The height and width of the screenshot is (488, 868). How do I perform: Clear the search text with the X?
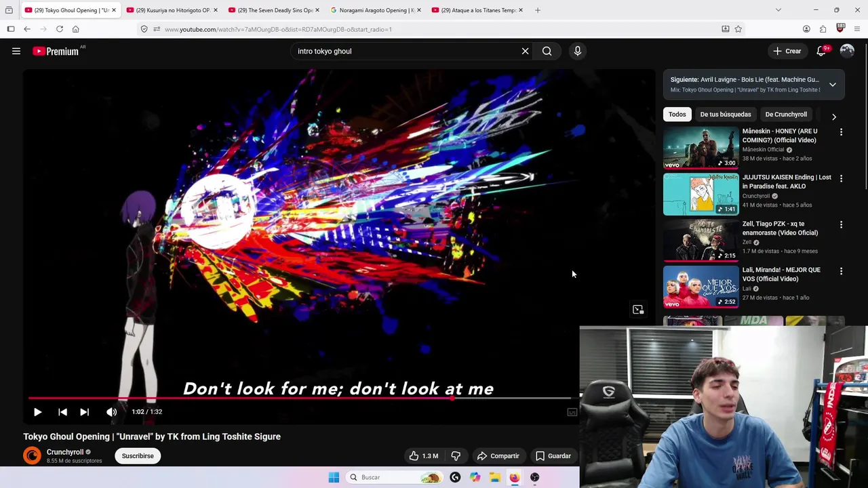click(525, 51)
